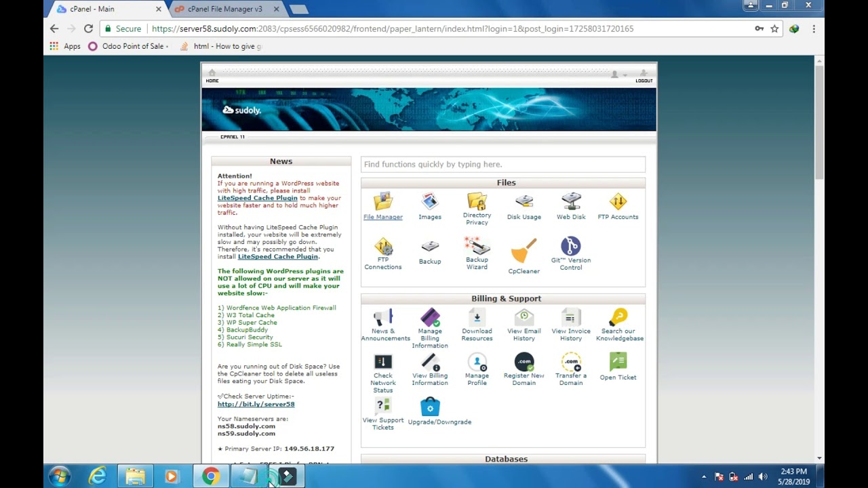Click the Billing & Support section header
868x488 pixels.
pyautogui.click(x=503, y=298)
